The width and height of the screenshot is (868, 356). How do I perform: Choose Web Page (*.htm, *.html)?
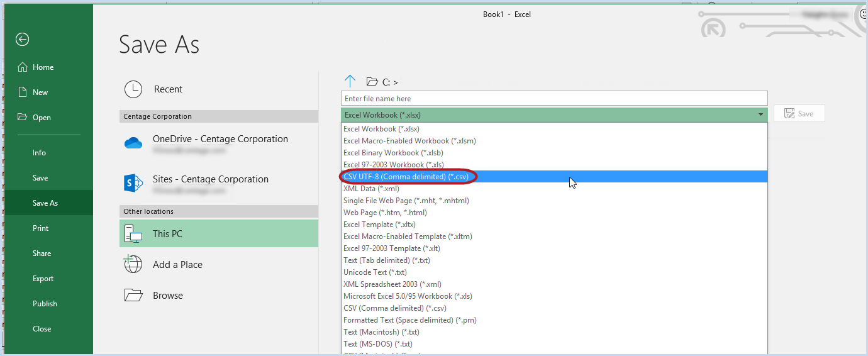[554, 213]
